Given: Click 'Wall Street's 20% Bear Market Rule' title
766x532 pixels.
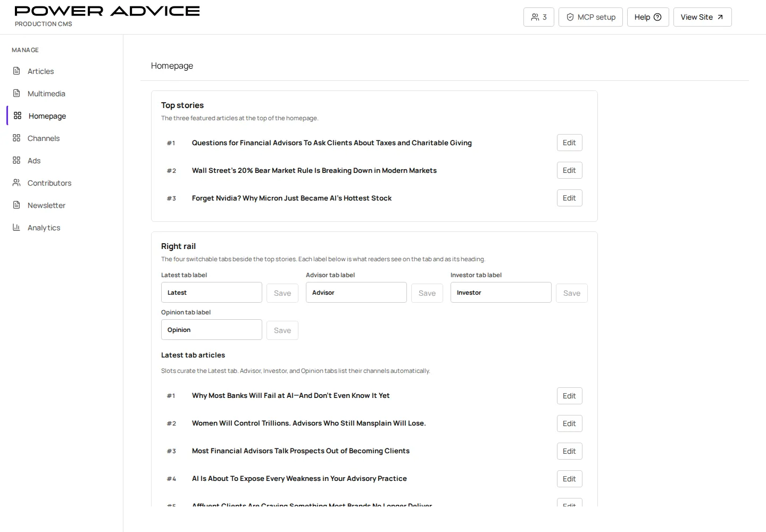Looking at the screenshot, I should pos(314,170).
